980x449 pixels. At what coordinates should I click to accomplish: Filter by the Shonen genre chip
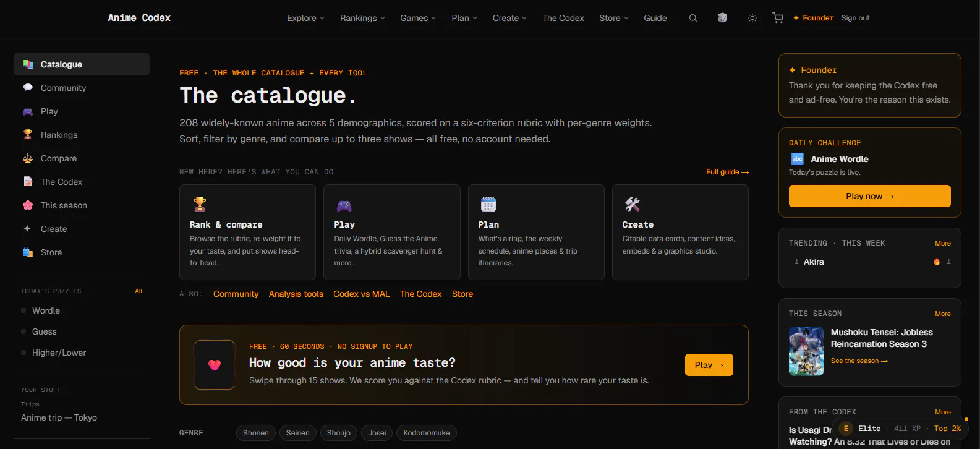click(256, 433)
